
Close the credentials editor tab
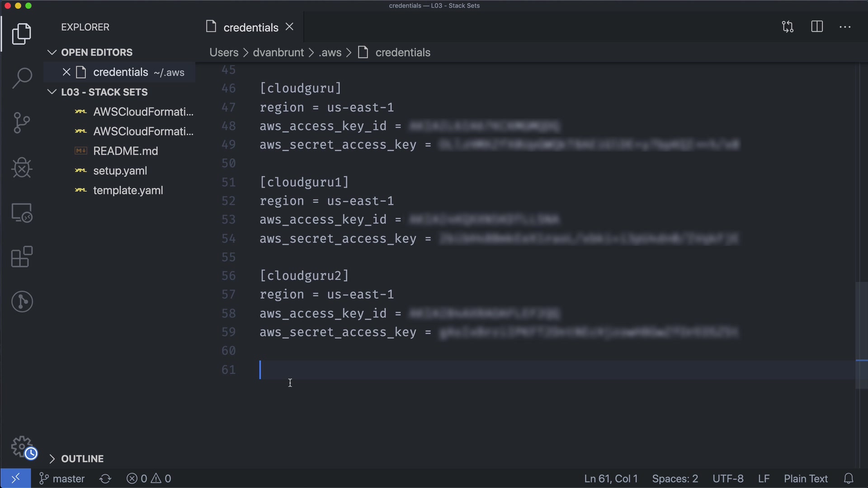[x=290, y=27]
